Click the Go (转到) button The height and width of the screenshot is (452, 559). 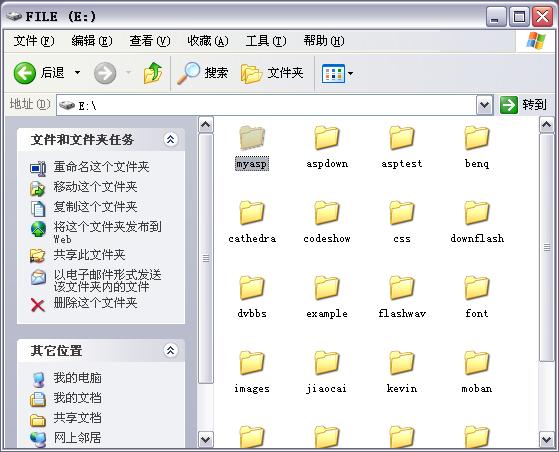pos(523,105)
